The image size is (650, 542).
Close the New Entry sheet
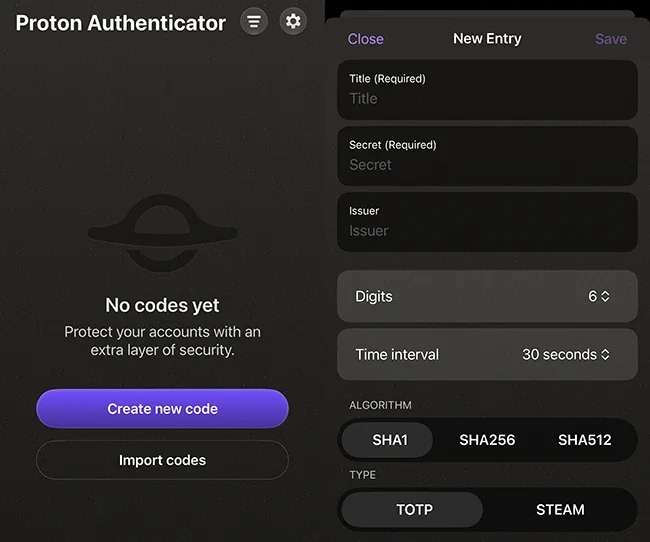tap(365, 39)
